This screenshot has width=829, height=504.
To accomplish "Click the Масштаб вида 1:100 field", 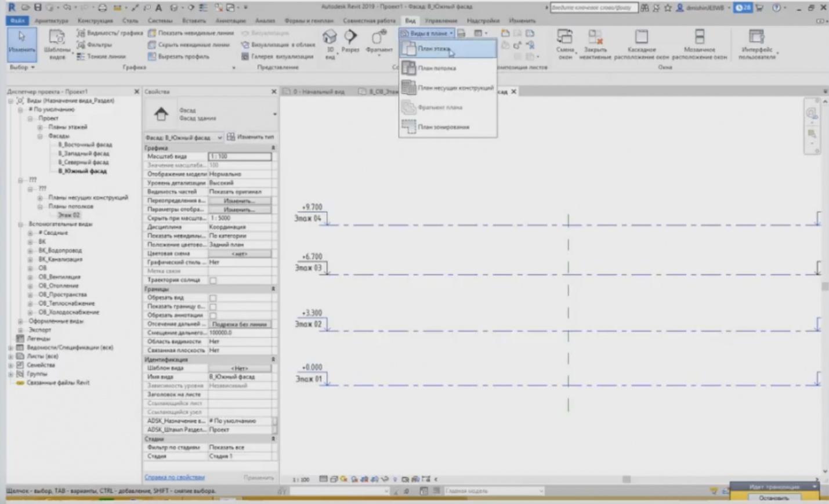I will click(239, 157).
